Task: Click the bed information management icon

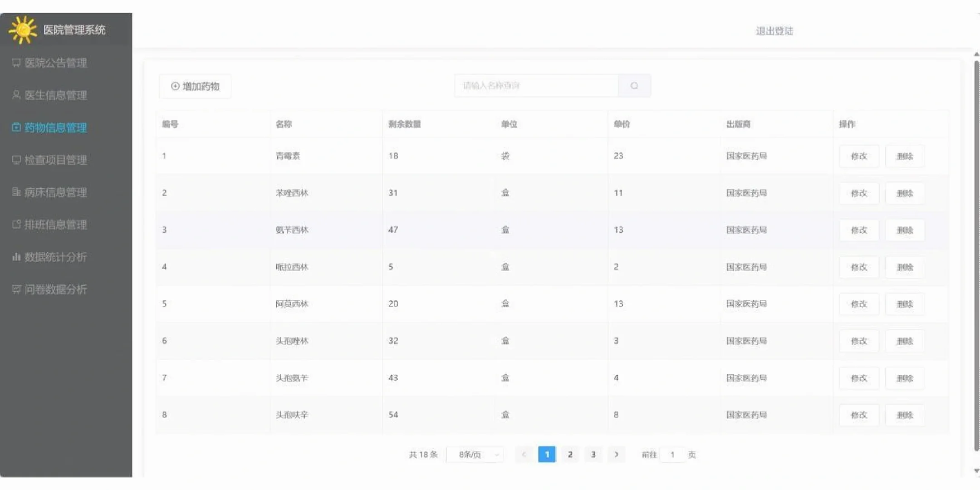Action: click(x=16, y=192)
